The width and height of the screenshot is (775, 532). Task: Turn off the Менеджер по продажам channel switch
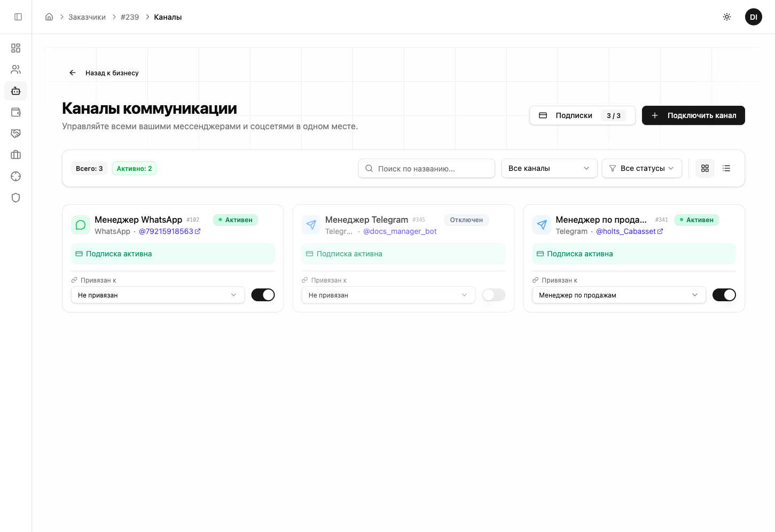pos(724,295)
